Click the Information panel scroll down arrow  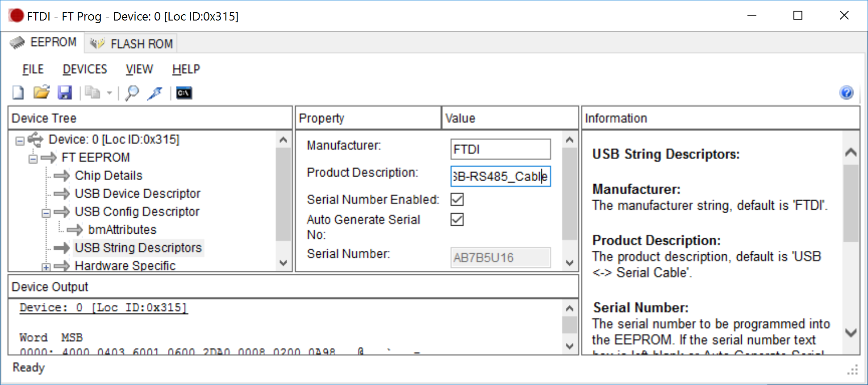[851, 332]
